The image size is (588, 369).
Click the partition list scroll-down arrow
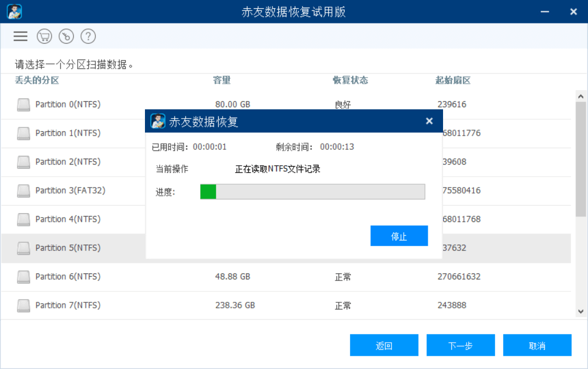tap(581, 311)
